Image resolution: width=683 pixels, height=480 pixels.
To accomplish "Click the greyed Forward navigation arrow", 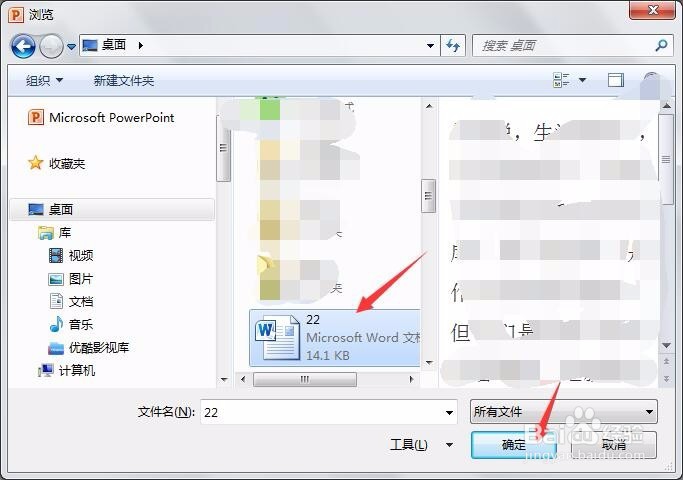I will [51, 46].
